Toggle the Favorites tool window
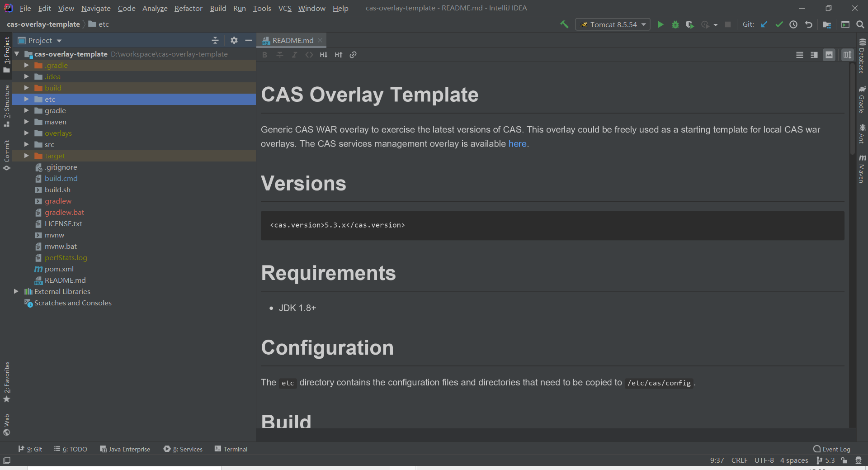 (7, 382)
